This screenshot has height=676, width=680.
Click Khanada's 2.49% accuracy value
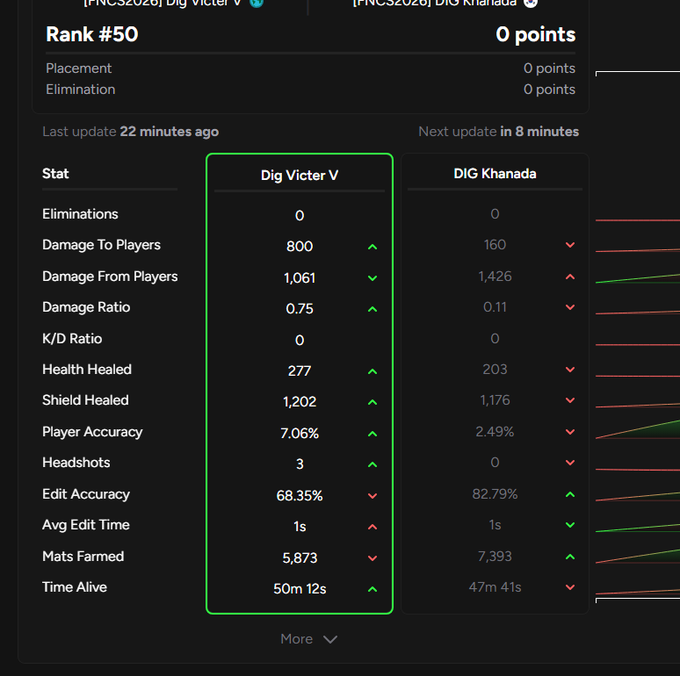[x=495, y=432]
